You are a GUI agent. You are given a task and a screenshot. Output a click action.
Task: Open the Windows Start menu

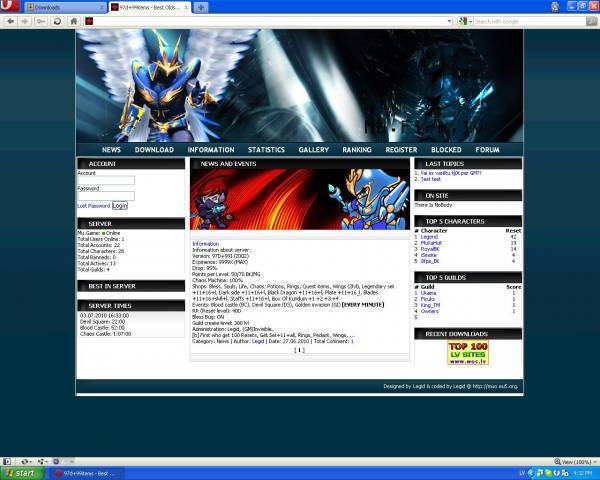20,473
